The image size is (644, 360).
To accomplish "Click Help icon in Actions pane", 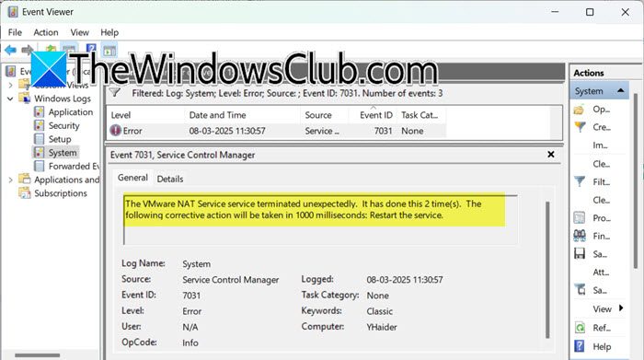I will [579, 346].
